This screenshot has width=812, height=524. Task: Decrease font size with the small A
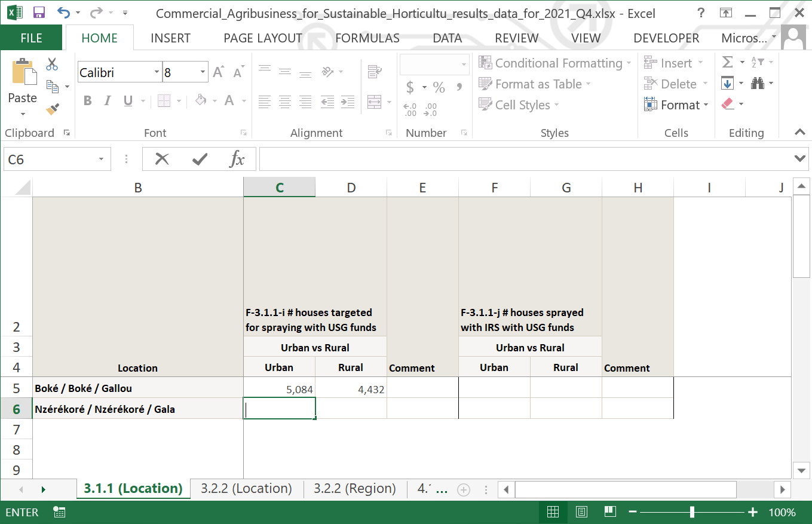click(238, 72)
